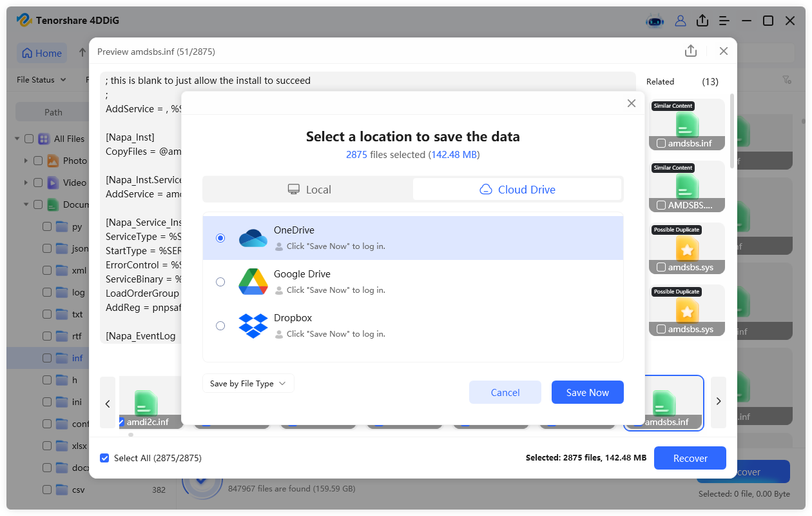Pick the Dropbox radio option

point(220,326)
